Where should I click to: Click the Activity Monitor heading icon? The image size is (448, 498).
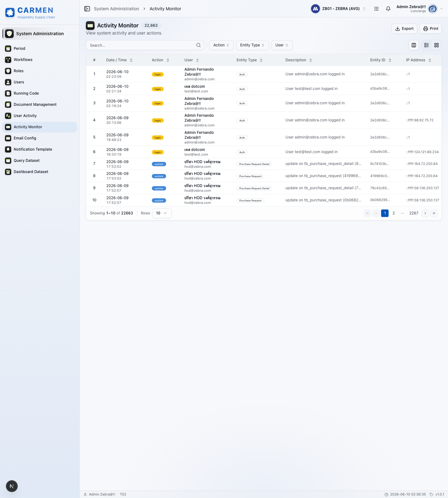[x=90, y=26]
